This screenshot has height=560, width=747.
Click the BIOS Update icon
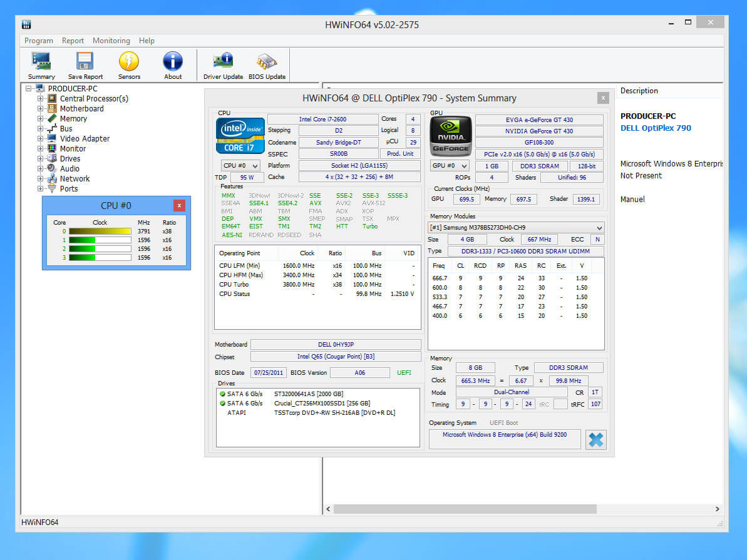tap(267, 62)
